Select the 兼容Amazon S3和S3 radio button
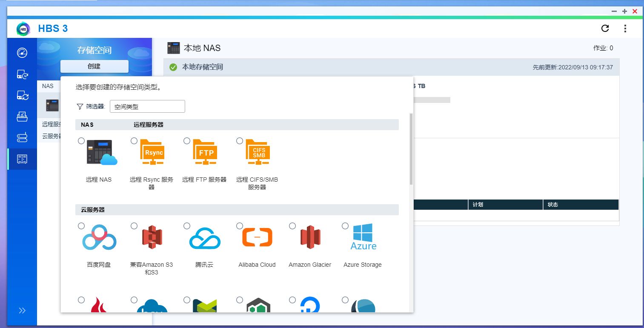This screenshot has height=328, width=644. coord(134,226)
